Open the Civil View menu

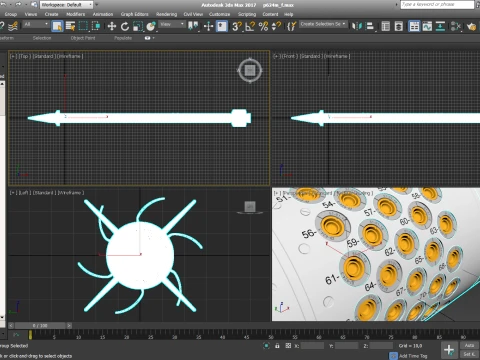point(193,14)
